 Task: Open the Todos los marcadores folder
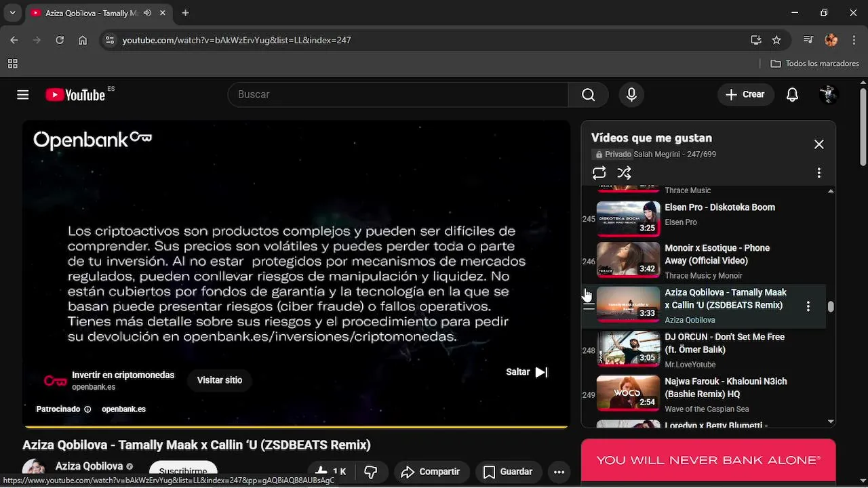click(x=815, y=64)
